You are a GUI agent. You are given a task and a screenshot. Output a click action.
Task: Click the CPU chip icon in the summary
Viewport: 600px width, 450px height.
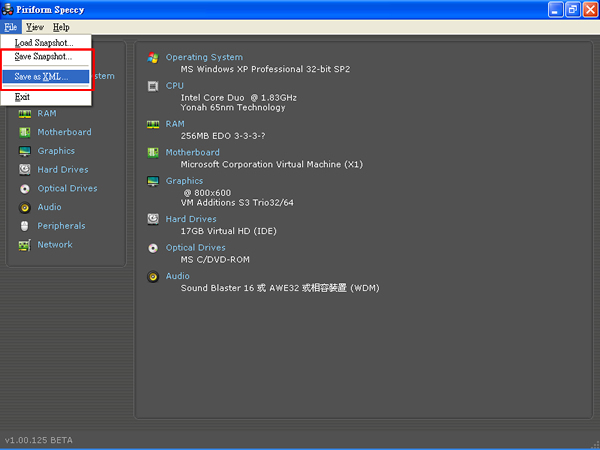coord(153,86)
